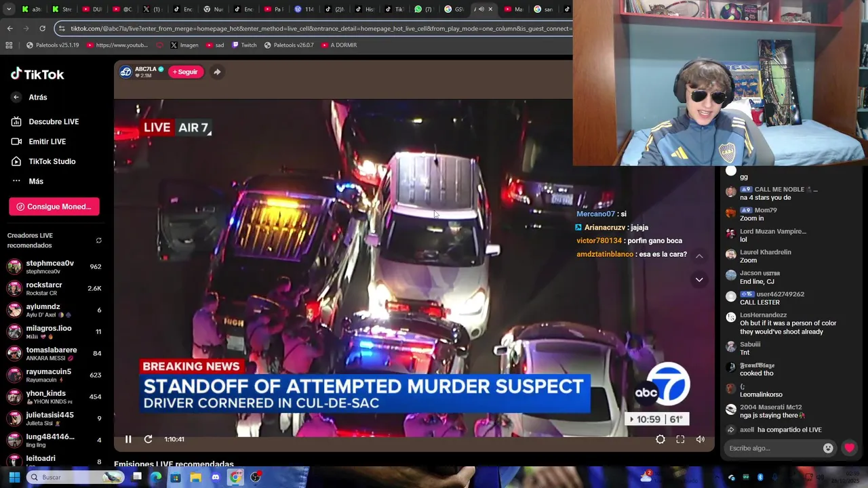The height and width of the screenshot is (488, 868).
Task: Close the active TikTok tab
Action: (490, 9)
